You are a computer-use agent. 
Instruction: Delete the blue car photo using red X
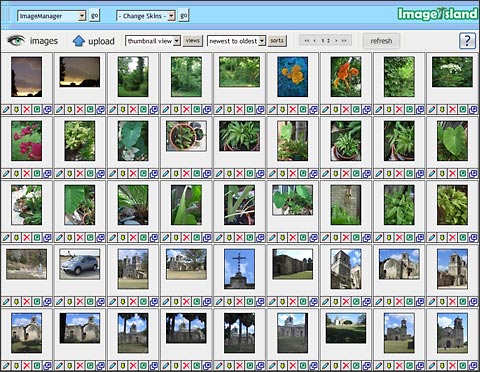click(x=80, y=302)
